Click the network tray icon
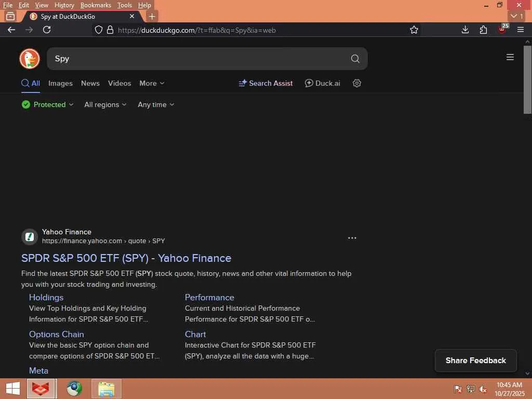 pyautogui.click(x=470, y=389)
